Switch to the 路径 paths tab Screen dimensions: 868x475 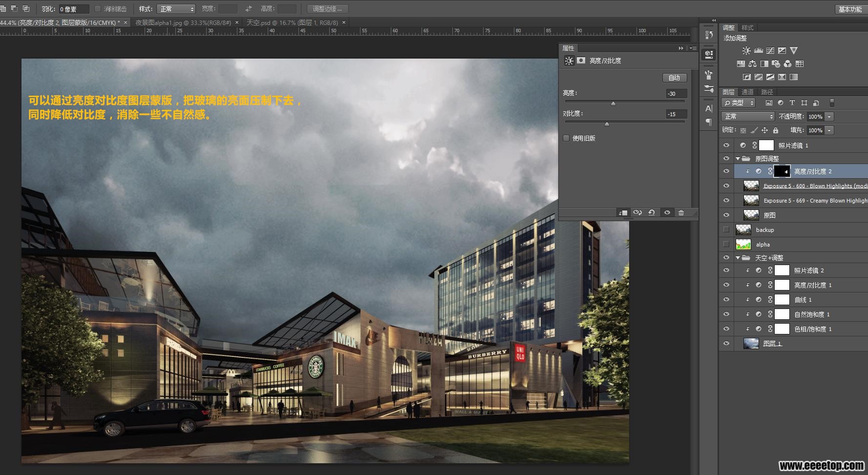tap(767, 92)
